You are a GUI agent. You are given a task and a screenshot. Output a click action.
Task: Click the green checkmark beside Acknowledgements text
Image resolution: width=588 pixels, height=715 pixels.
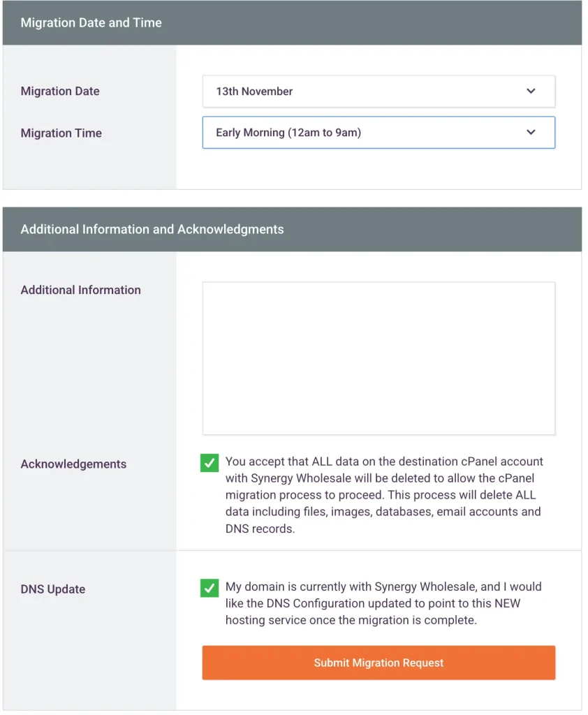(x=209, y=463)
